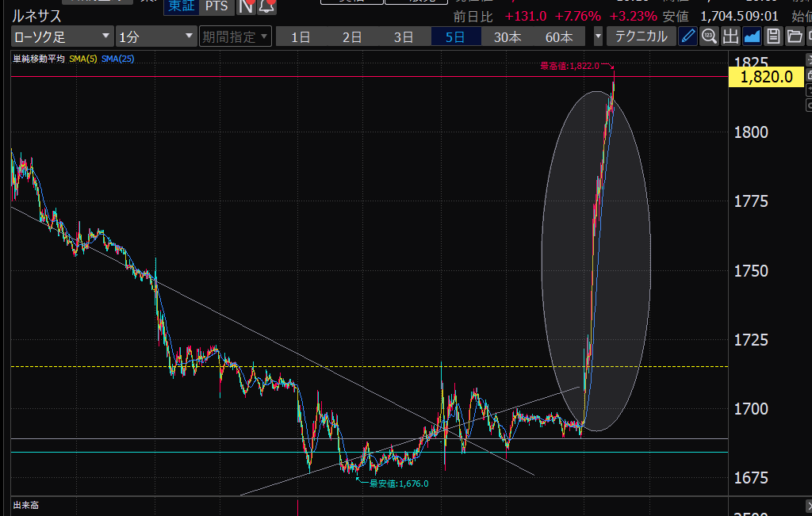Expand the period range arrow after 60本
The height and width of the screenshot is (516, 812).
(598, 36)
